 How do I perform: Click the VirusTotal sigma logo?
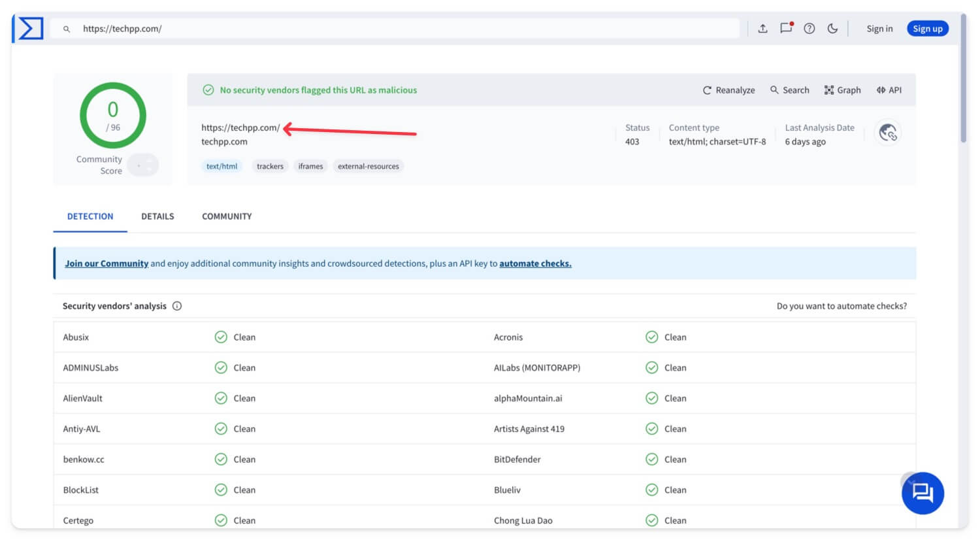31,29
